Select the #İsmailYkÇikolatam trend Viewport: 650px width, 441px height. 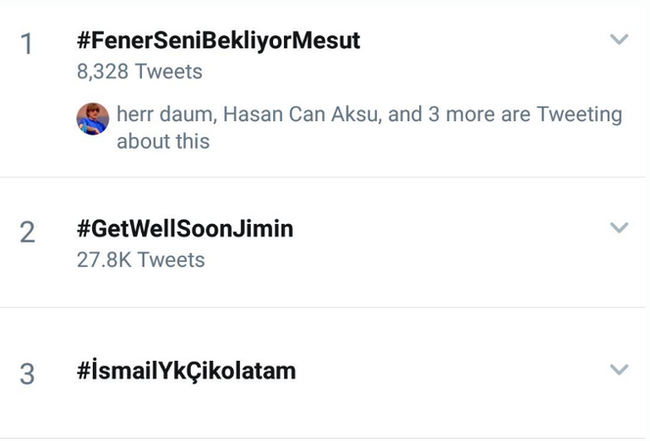coord(186,371)
